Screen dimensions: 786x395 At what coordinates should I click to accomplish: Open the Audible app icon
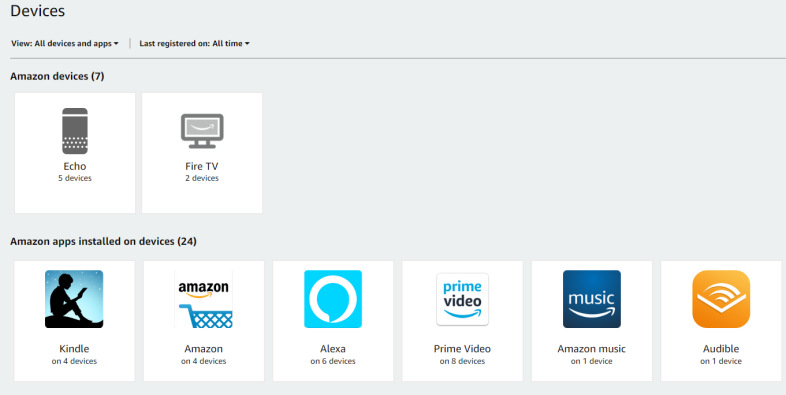pos(721,299)
